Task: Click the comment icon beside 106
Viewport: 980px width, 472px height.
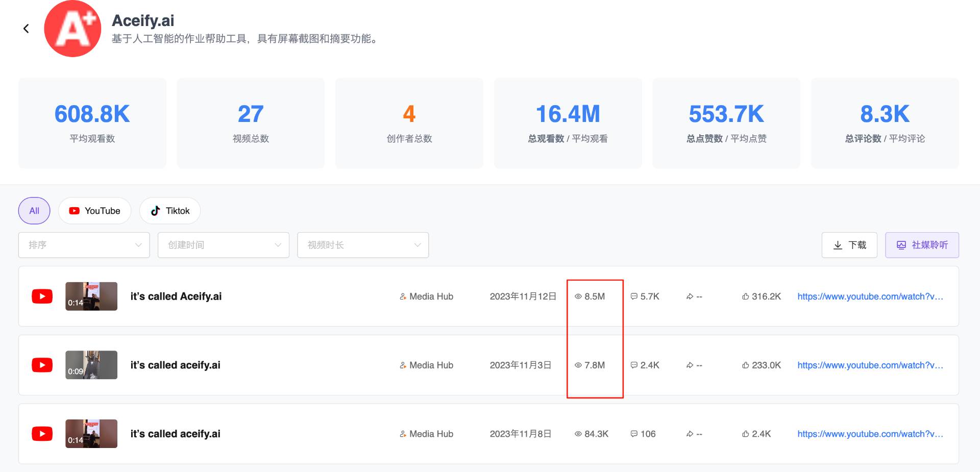Action: click(634, 434)
